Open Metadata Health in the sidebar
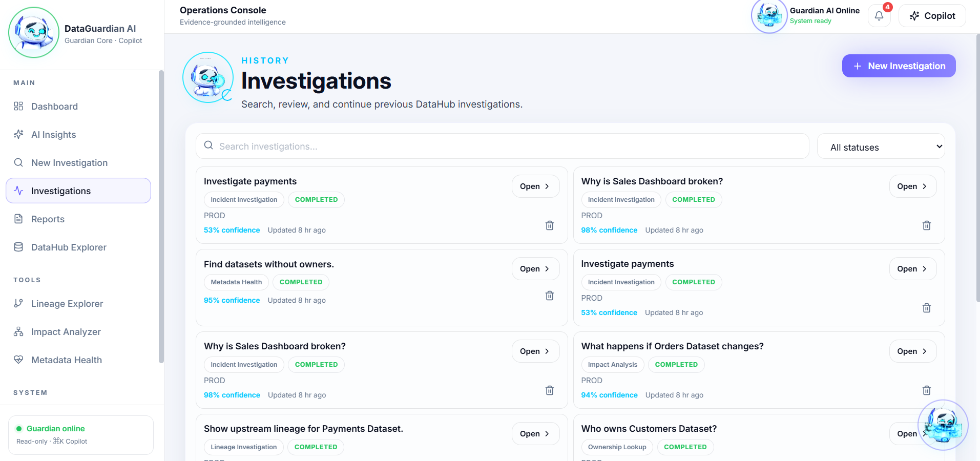The width and height of the screenshot is (980, 461). pos(78,360)
